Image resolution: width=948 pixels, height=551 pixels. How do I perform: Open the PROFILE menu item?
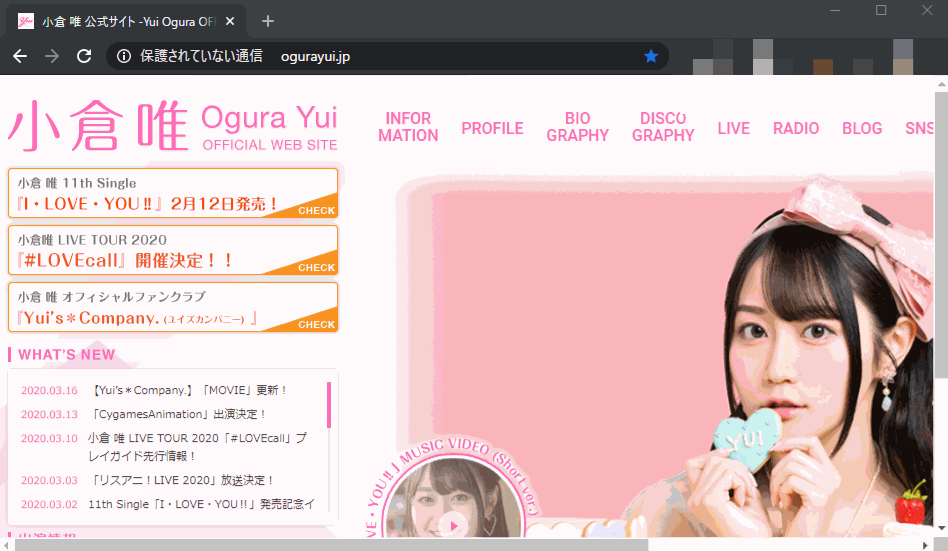click(x=492, y=128)
